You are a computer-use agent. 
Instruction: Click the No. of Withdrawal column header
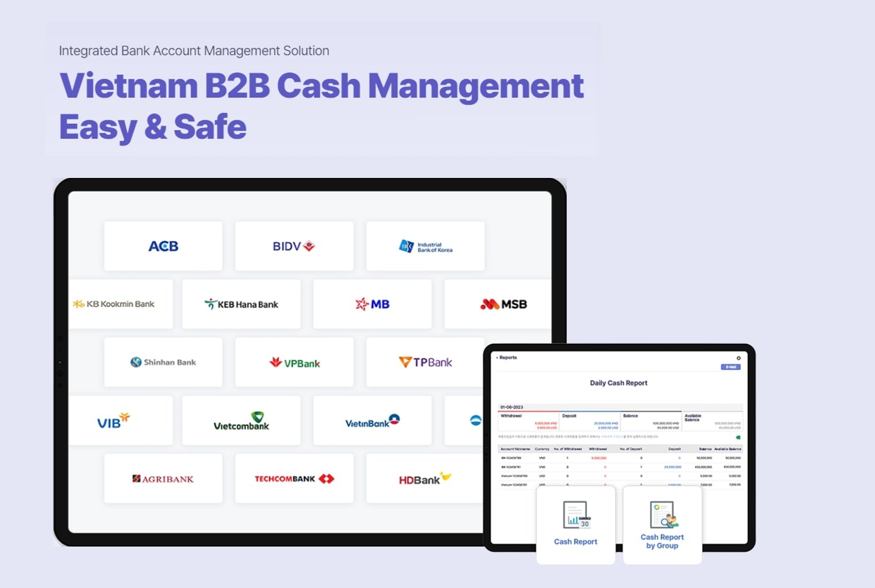[x=567, y=449]
